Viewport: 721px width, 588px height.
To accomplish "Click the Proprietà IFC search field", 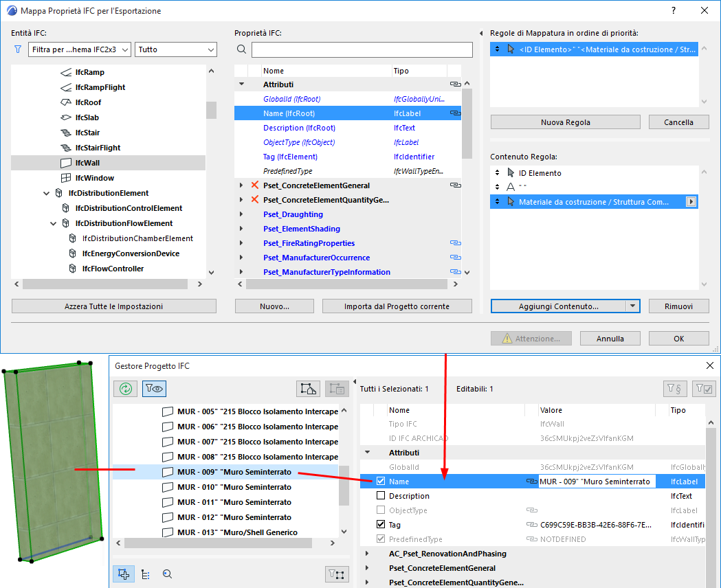I will tap(362, 49).
